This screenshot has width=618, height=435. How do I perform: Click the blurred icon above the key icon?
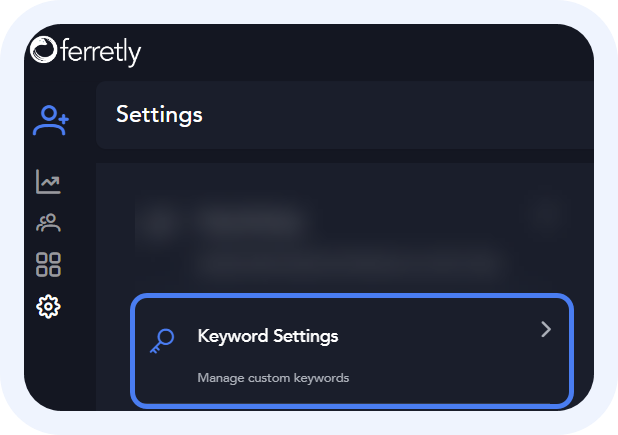tap(155, 221)
